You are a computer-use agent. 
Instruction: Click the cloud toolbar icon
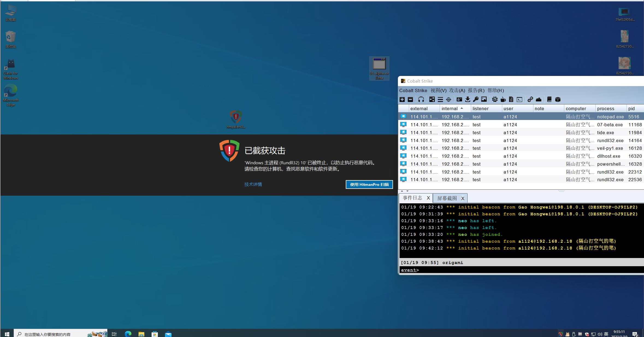539,99
